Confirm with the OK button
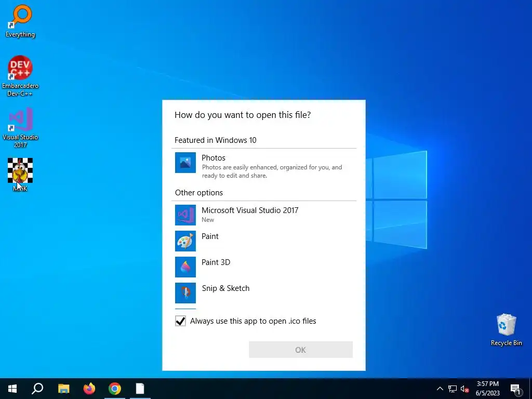532x399 pixels. (x=301, y=350)
